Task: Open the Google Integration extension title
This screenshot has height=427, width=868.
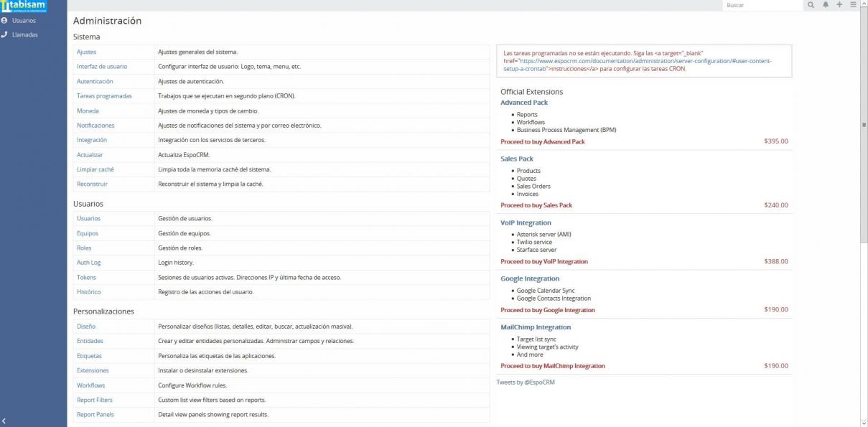Action: [x=530, y=278]
